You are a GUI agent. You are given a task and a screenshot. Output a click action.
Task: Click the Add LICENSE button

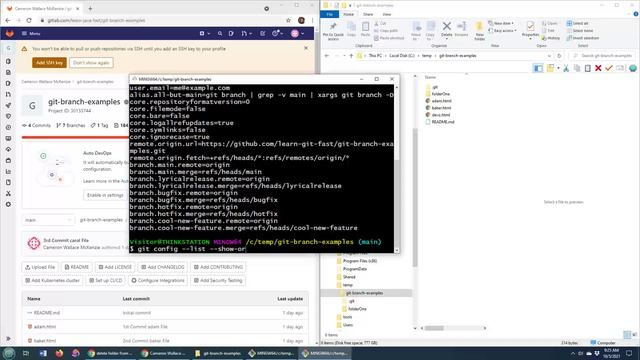point(115,267)
